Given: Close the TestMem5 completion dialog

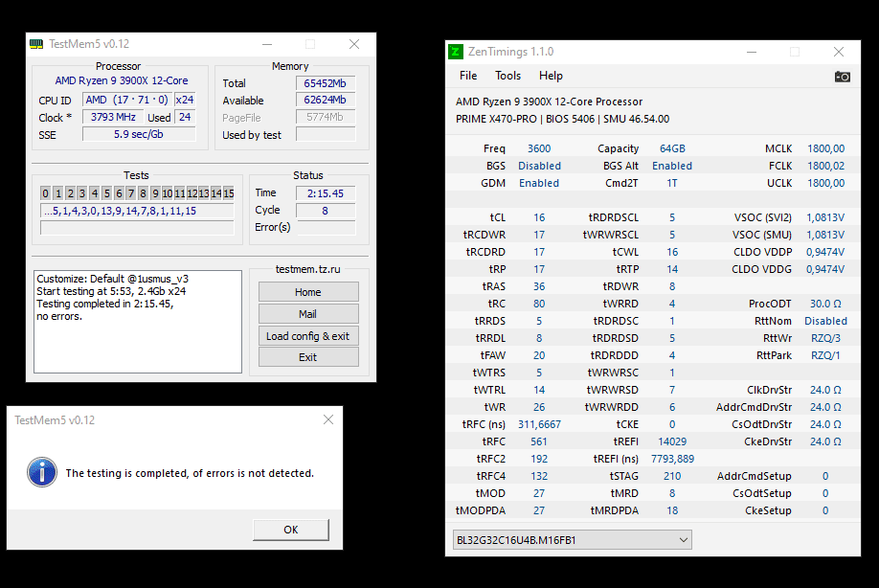Looking at the screenshot, I should (x=328, y=419).
